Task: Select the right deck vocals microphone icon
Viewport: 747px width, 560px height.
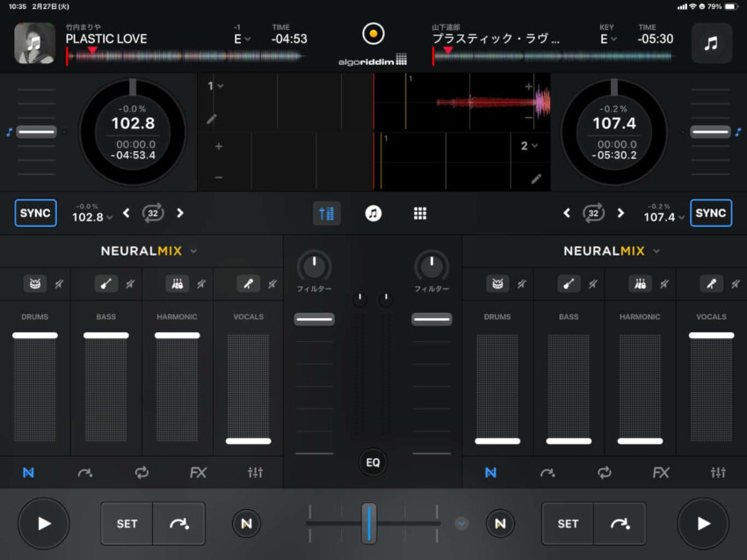Action: (x=710, y=284)
